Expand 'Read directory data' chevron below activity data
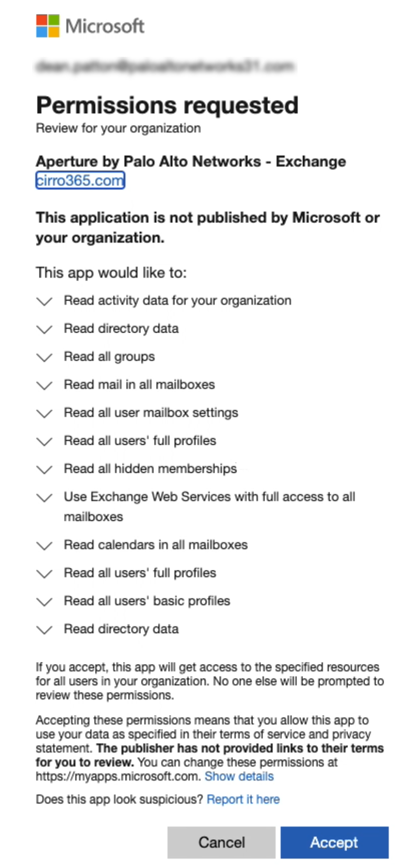The height and width of the screenshot is (868, 414). click(x=44, y=330)
